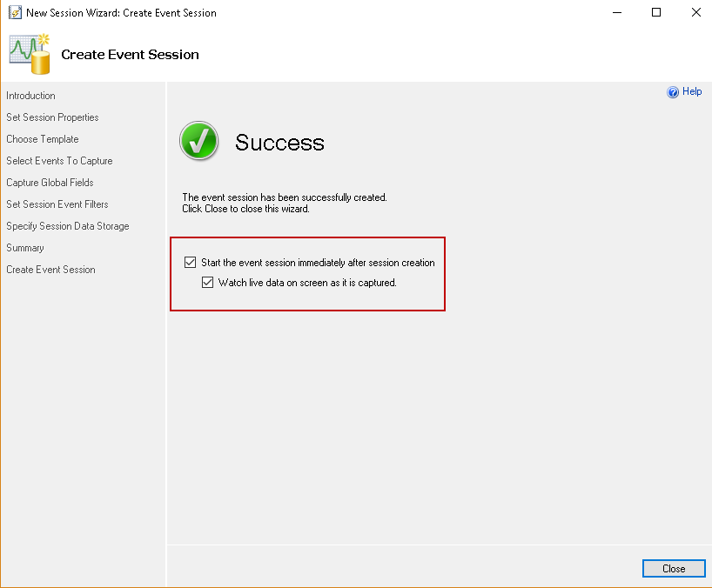The height and width of the screenshot is (588, 712).
Task: Select Capture Global Fields page
Action: 50,183
